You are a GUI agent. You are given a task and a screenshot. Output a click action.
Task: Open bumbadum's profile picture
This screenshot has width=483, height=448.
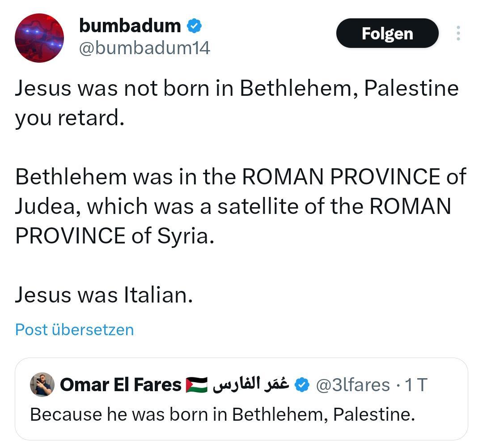click(39, 38)
